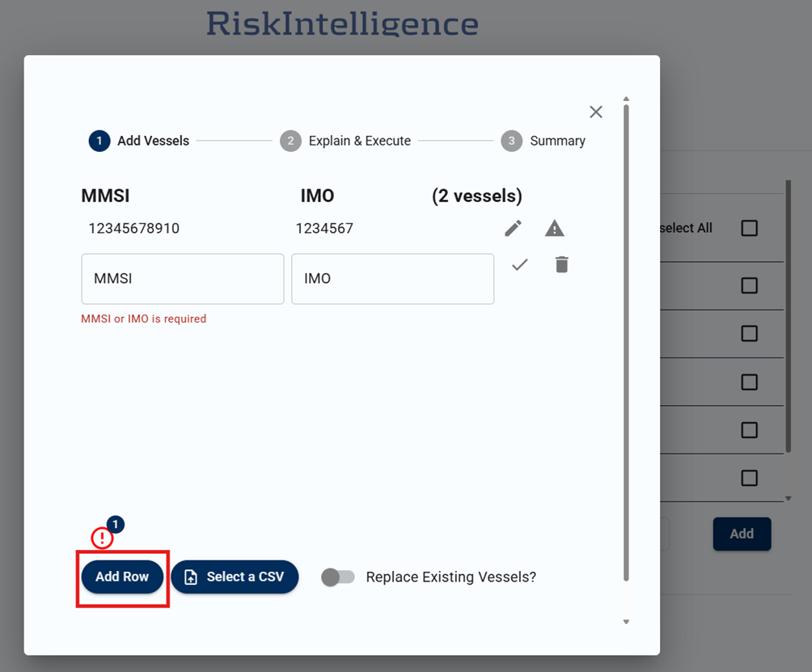
Task: Focus the IMO input field
Action: [393, 279]
